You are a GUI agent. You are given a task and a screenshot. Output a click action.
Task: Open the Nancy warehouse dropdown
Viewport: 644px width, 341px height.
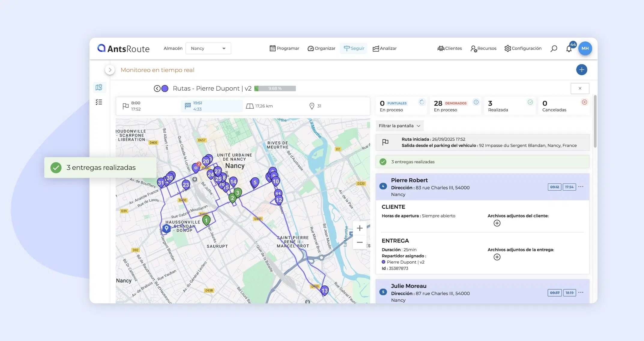tap(208, 48)
